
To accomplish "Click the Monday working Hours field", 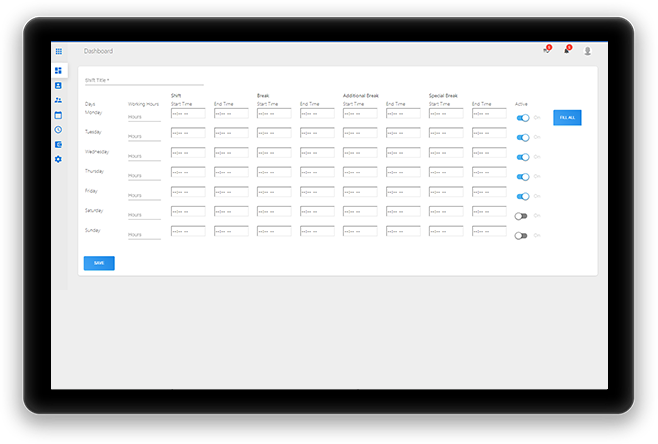I will 144,117.
